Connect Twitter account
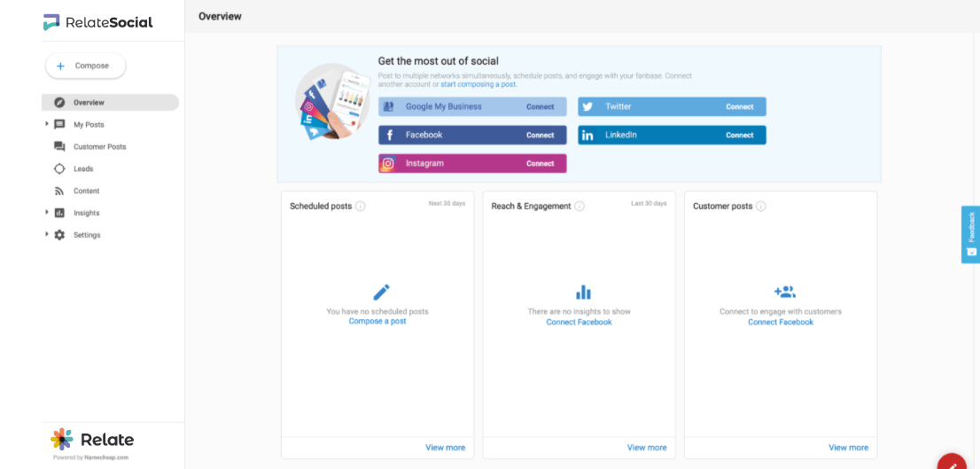This screenshot has width=980, height=469. point(739,107)
